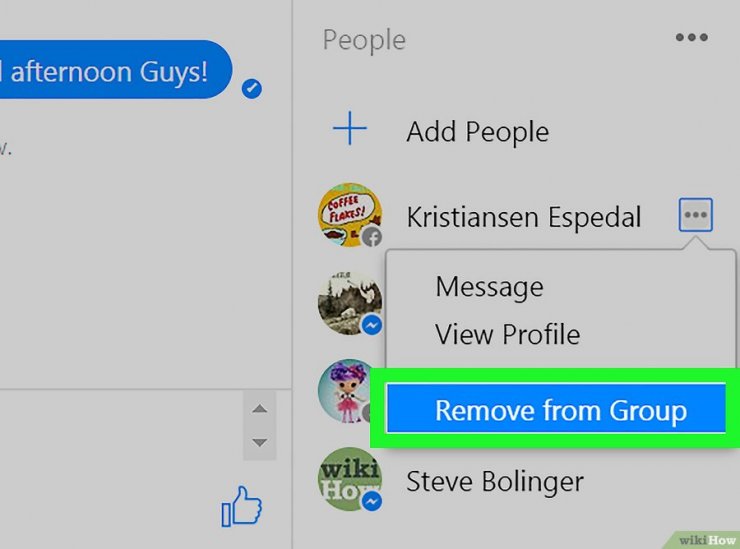Click the afternoon Guys message bubble
The height and width of the screenshot is (549, 740).
point(116,69)
